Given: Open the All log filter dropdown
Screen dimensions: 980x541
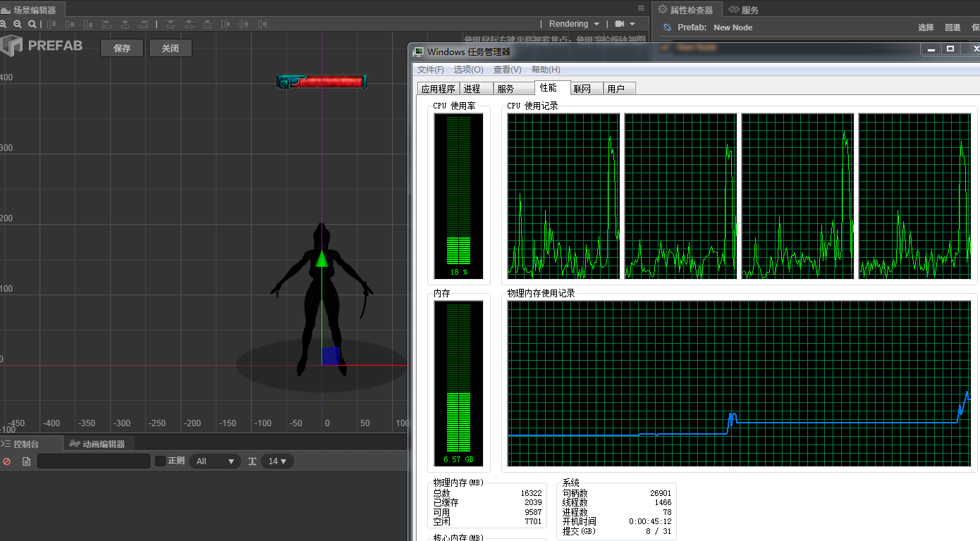Looking at the screenshot, I should [x=215, y=461].
